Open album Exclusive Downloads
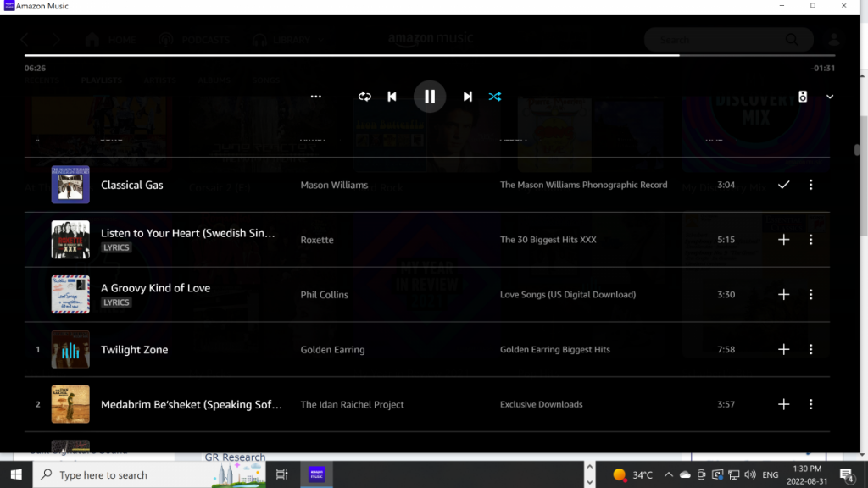868x488 pixels. (541, 404)
